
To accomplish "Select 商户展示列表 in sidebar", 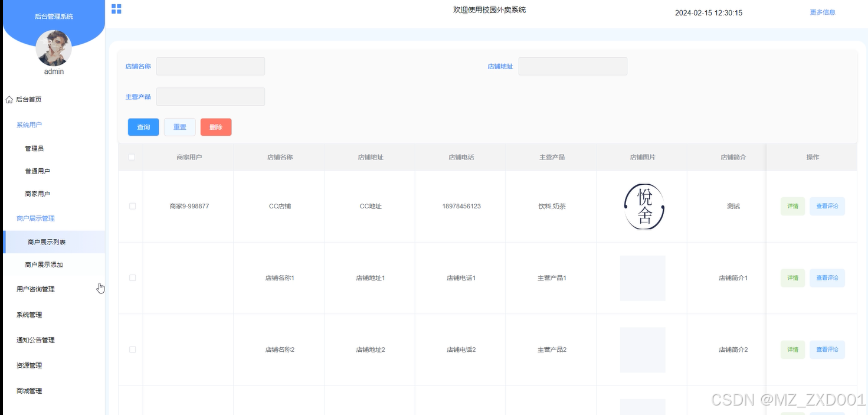I will tap(53, 242).
